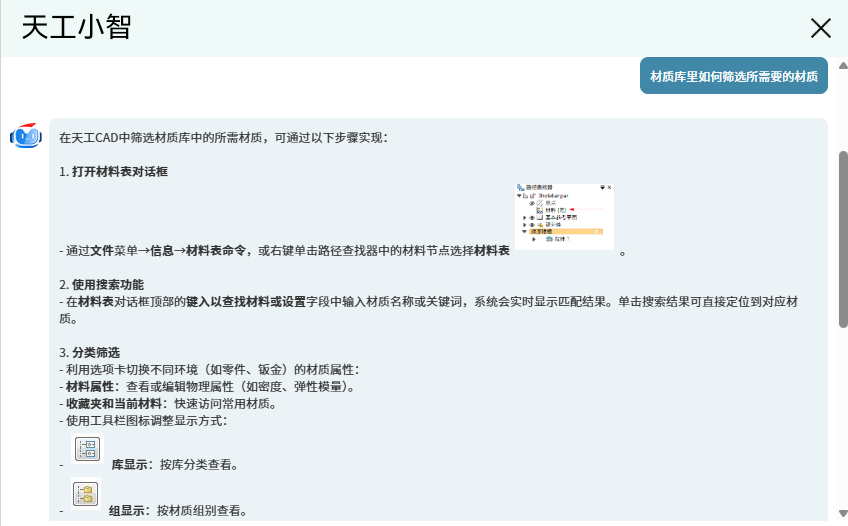Click the heading 1. 打开材料表对话框
This screenshot has height=526, width=848.
114,172
